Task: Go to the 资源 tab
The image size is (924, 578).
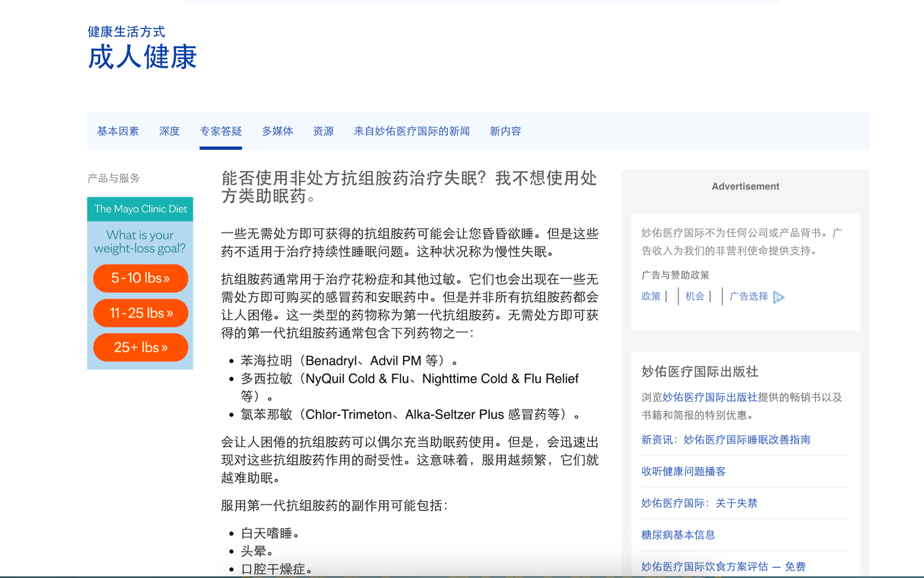Action: pos(323,131)
